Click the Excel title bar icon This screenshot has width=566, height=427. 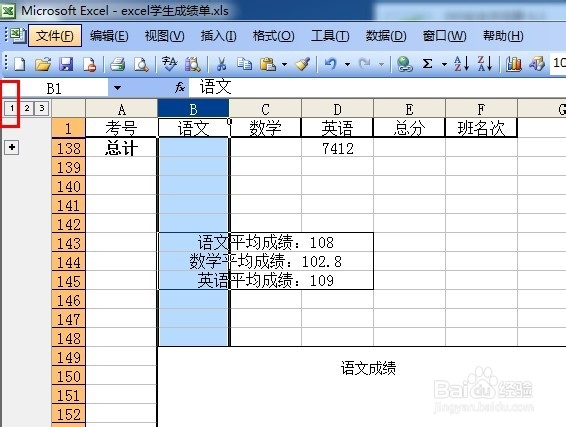[8, 11]
